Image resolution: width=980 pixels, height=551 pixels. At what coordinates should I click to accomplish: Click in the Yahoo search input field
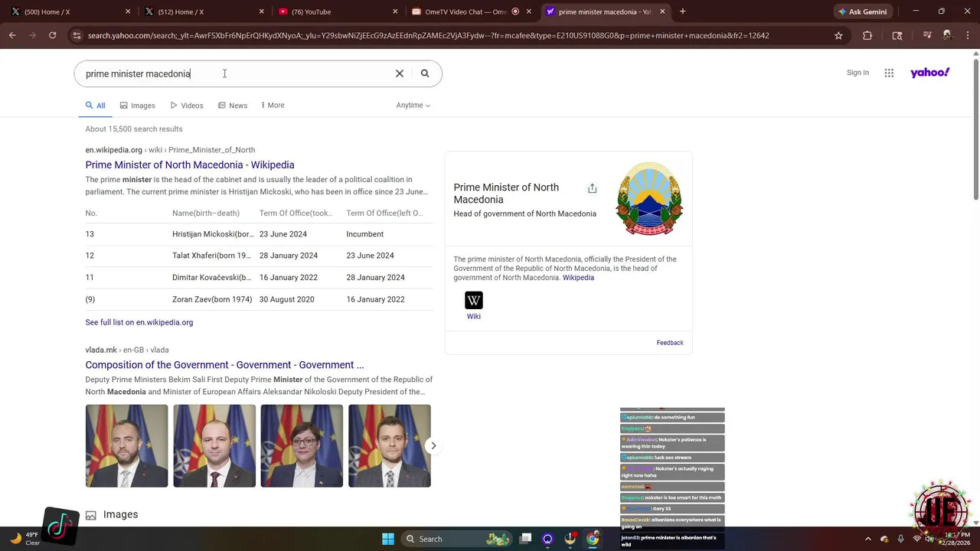pos(237,73)
